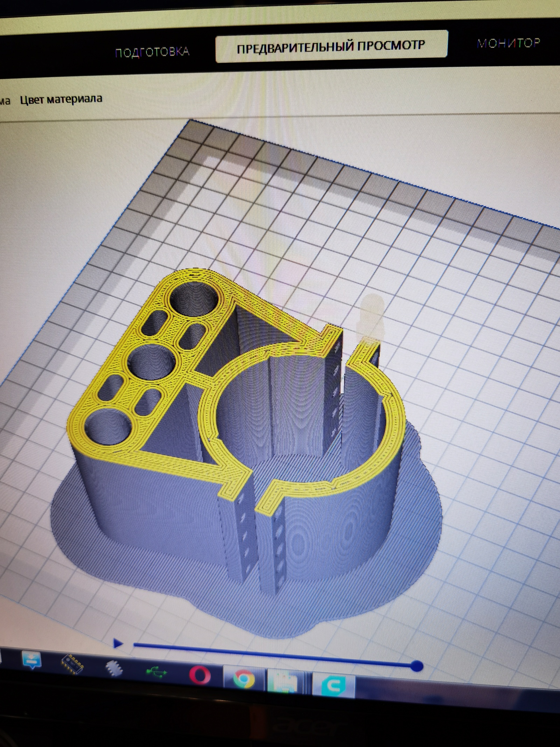The width and height of the screenshot is (560, 747).
Task: Click the green USB device taskbar icon
Action: coord(156,671)
